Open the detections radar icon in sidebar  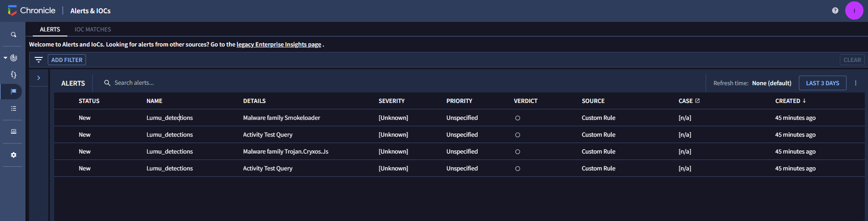14,58
